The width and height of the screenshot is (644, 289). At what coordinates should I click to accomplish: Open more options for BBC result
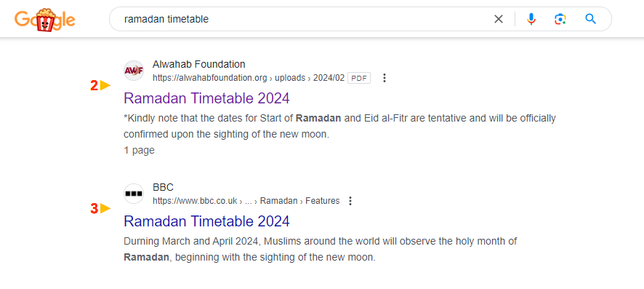pyautogui.click(x=350, y=201)
